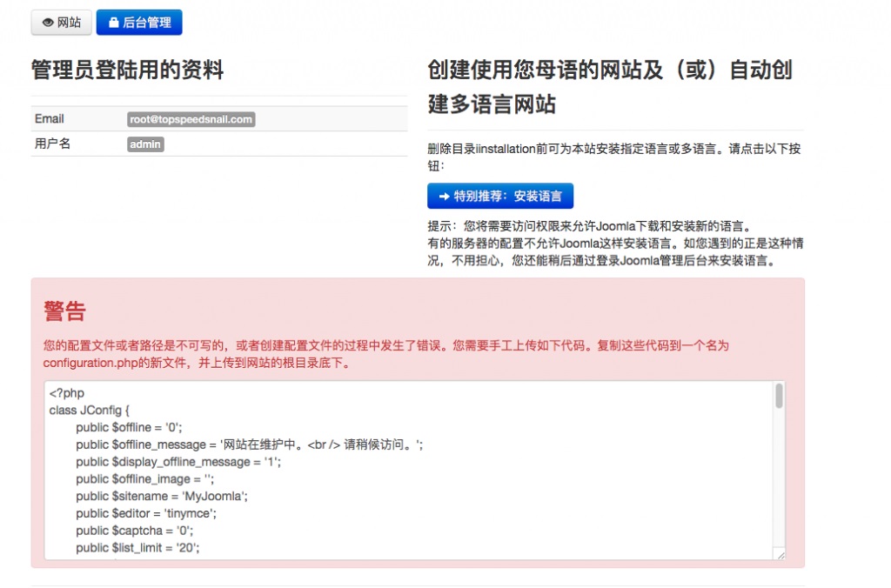
Task: Click the red configuration.php warning message
Action: tap(385, 354)
